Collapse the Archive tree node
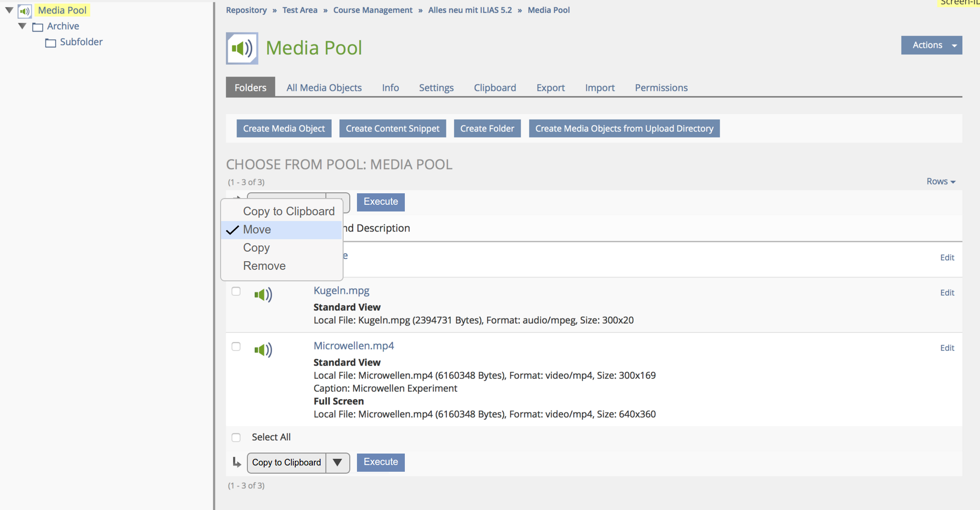 [22, 26]
